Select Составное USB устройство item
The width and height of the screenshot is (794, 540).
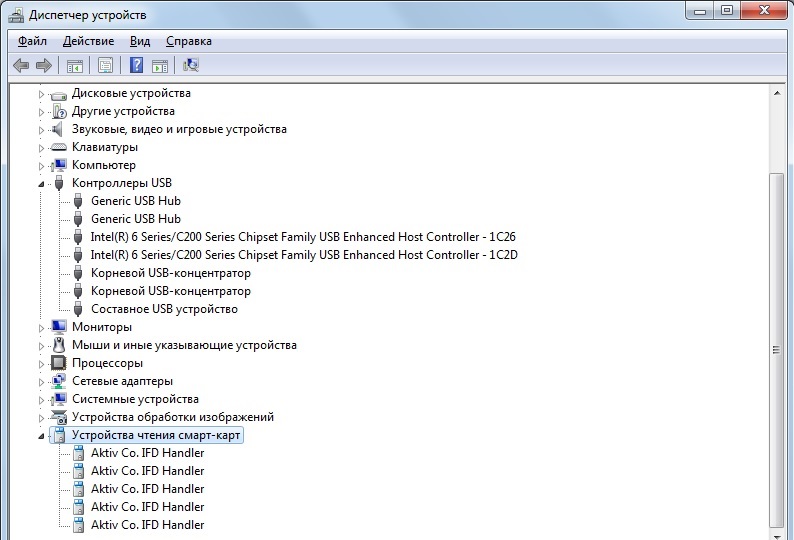click(x=164, y=309)
